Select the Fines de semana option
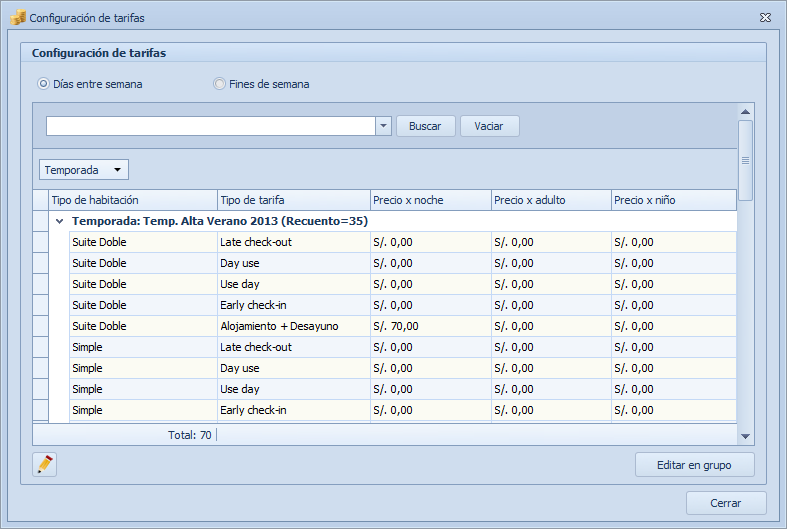The image size is (787, 529). click(x=219, y=84)
